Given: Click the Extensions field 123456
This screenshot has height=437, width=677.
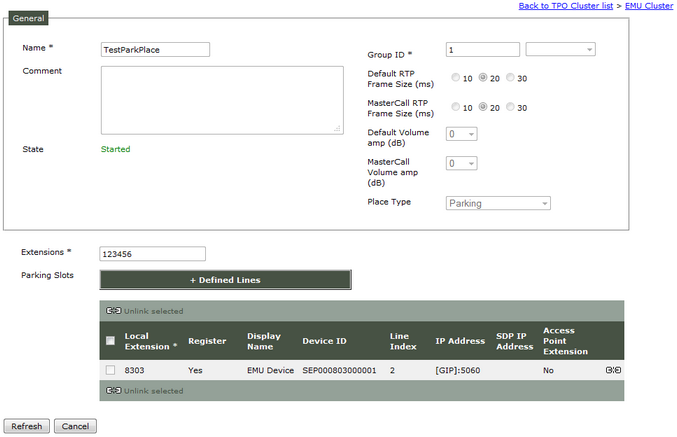Looking at the screenshot, I should tap(152, 254).
